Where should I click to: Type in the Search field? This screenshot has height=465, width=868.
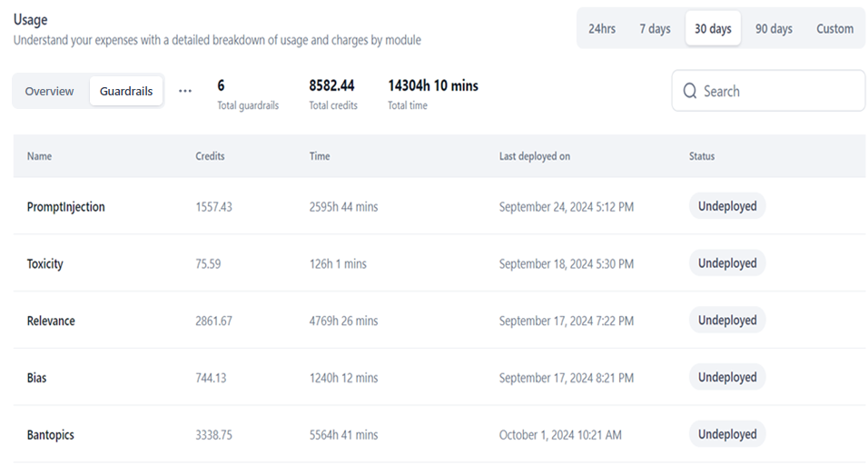click(x=776, y=91)
